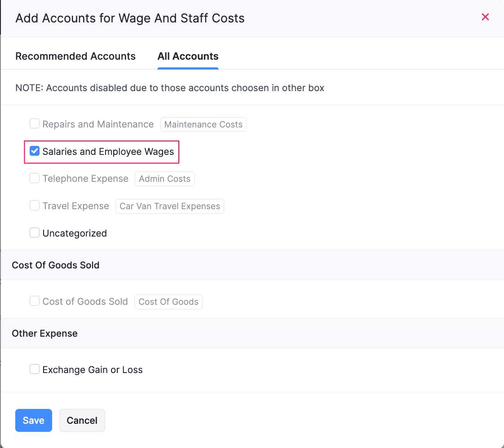Check the Exchange Gain or Loss box
This screenshot has height=448, width=504.
(35, 369)
